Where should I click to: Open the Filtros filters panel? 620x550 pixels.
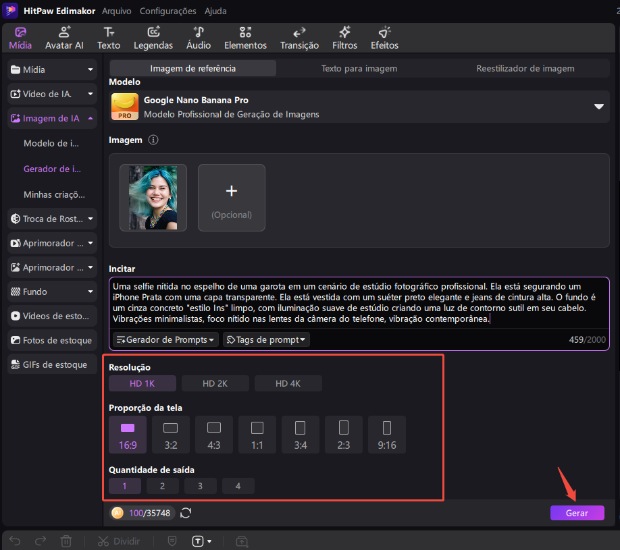pos(345,38)
